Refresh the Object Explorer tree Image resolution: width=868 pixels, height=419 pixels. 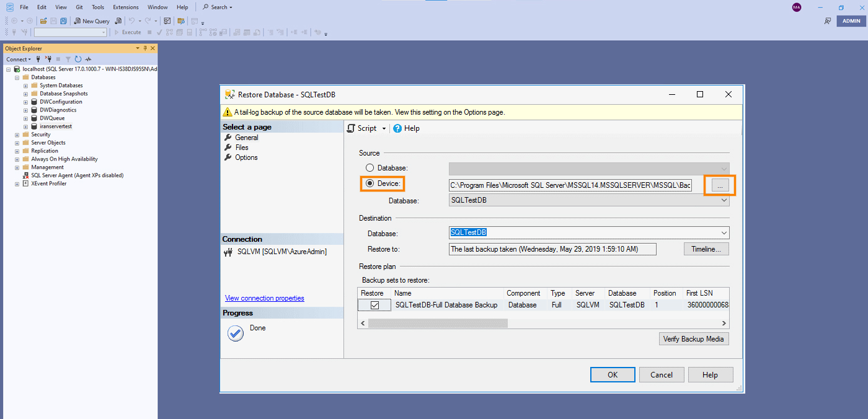point(78,60)
